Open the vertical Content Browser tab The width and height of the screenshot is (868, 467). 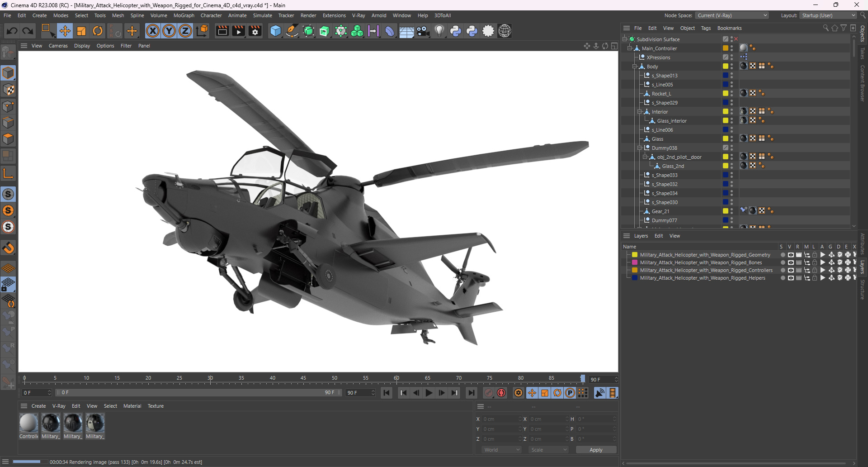(x=863, y=83)
